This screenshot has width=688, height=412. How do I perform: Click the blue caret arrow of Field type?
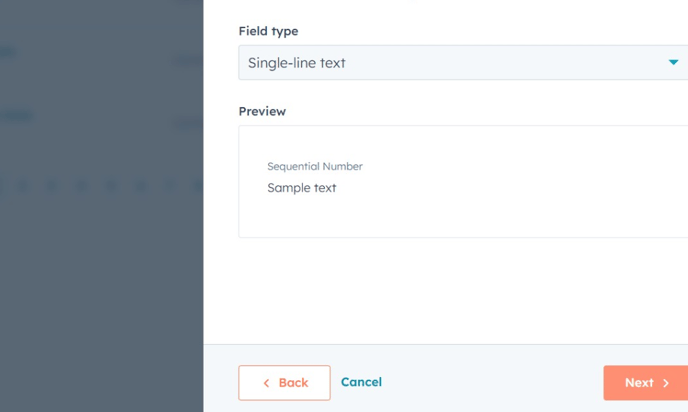[x=673, y=62]
